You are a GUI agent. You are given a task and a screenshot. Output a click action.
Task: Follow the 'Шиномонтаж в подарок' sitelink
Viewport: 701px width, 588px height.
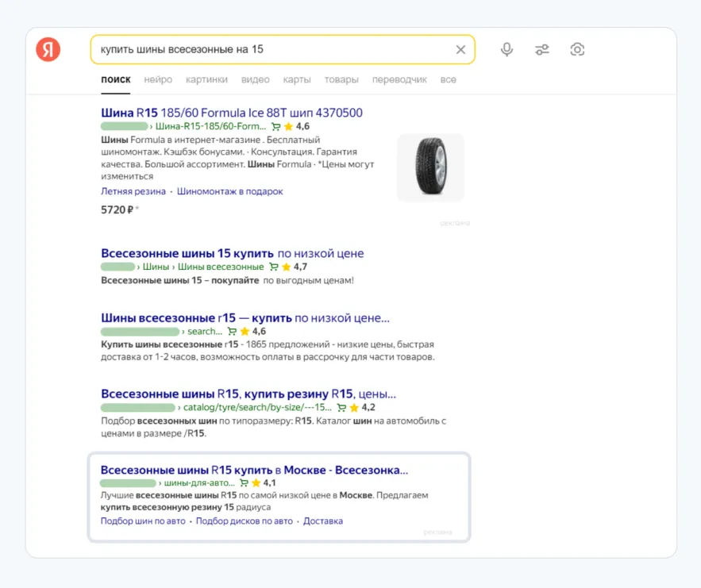[229, 191]
